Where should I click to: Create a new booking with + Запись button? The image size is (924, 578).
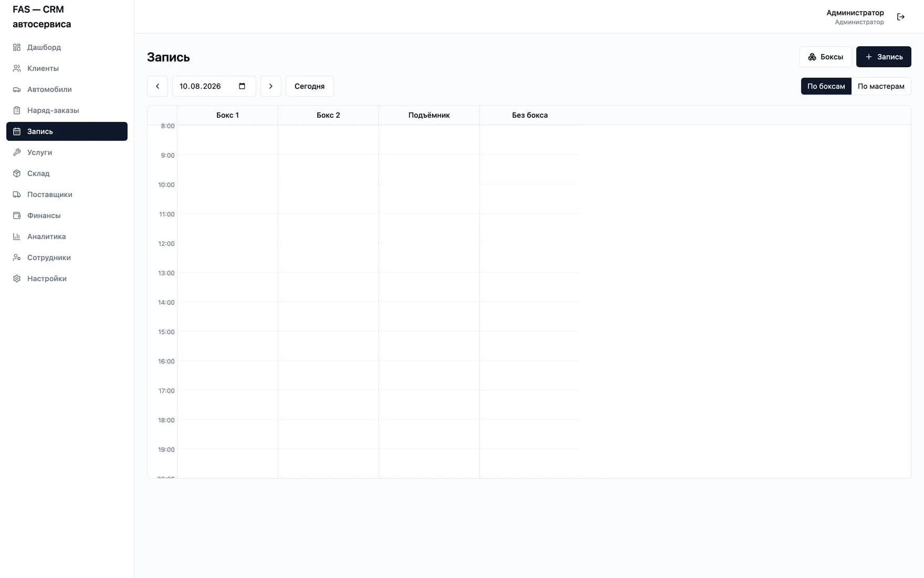coord(884,57)
